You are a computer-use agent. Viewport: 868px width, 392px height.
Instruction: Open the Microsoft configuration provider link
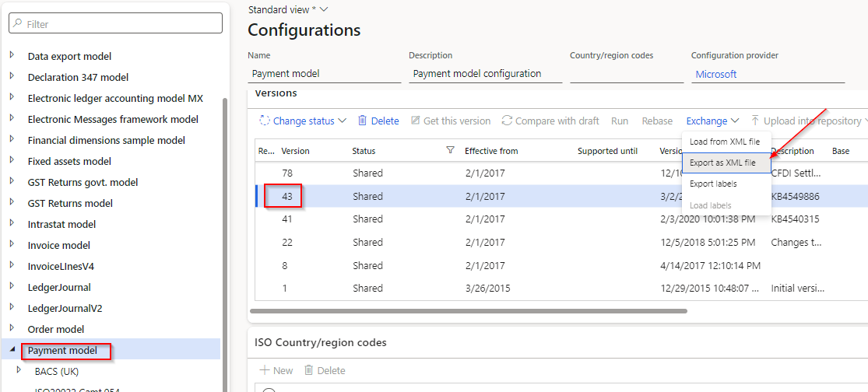click(x=715, y=74)
